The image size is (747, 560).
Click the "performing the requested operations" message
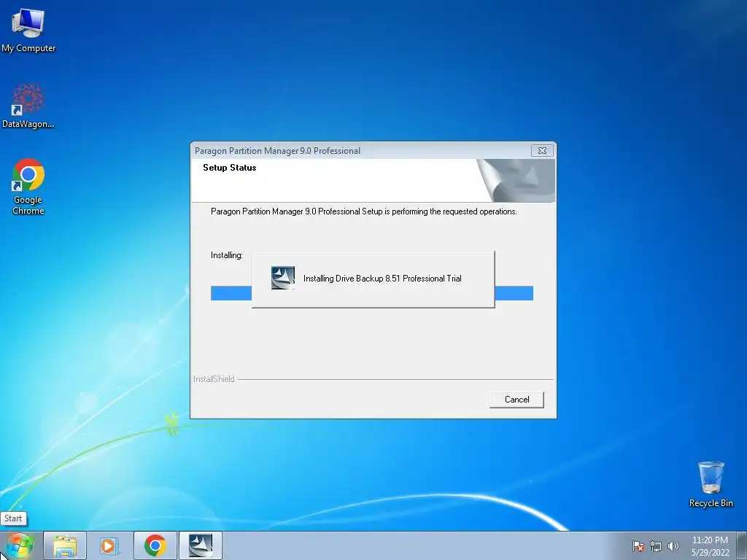click(x=363, y=211)
